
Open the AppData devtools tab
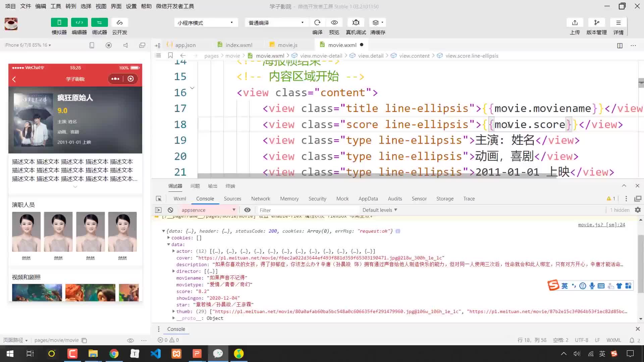tap(368, 198)
